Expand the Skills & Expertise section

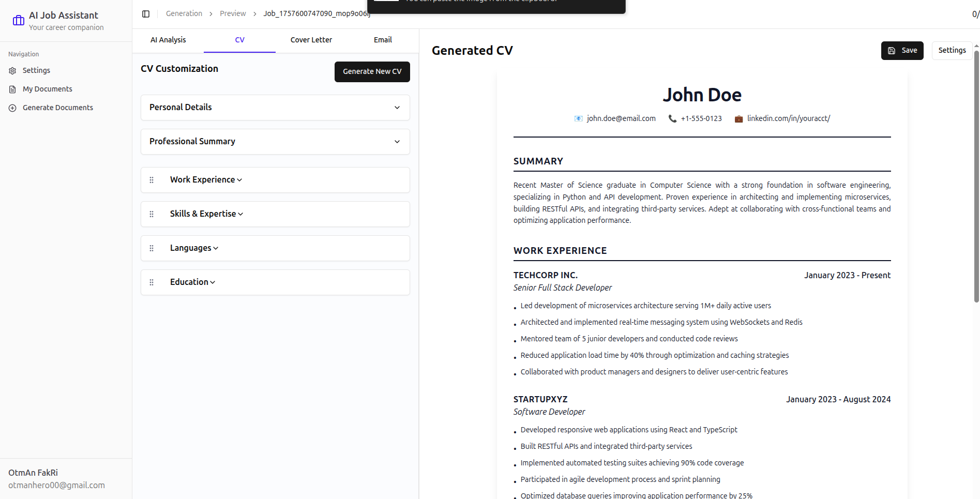point(206,214)
